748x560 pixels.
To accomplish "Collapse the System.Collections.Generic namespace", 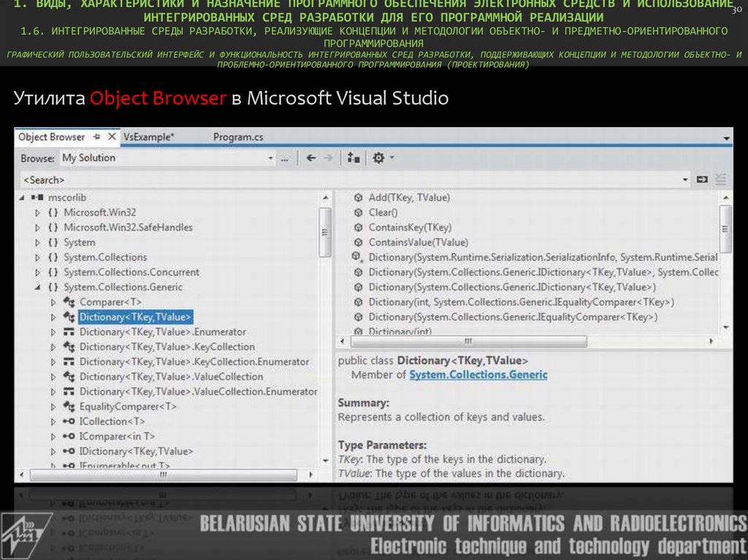I will point(38,287).
